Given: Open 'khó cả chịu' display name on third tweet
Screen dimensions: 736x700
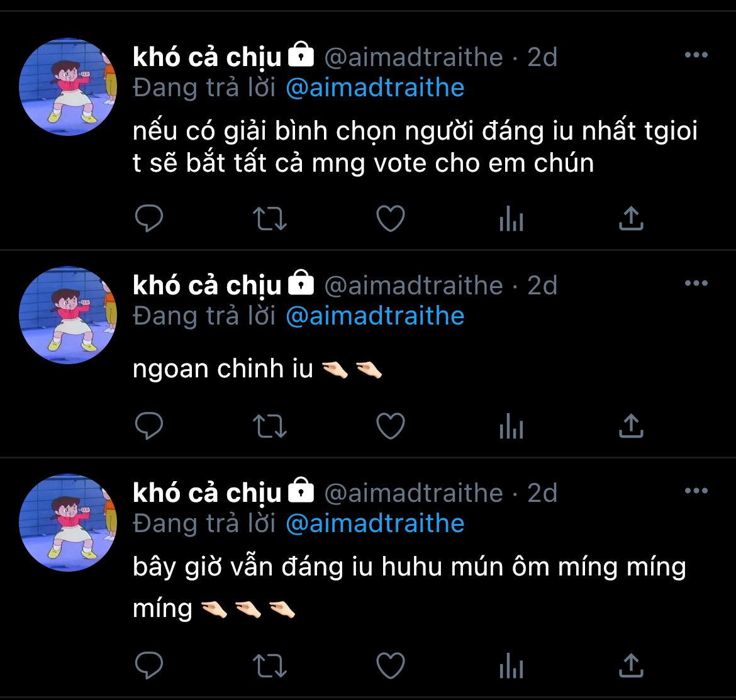Looking at the screenshot, I should 207,493.
